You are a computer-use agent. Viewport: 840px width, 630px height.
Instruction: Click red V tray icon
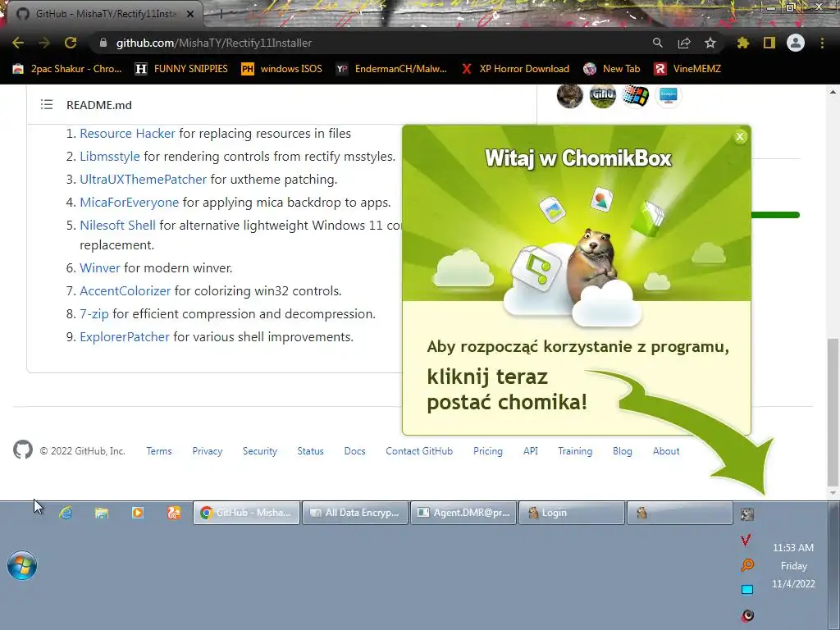(x=746, y=540)
